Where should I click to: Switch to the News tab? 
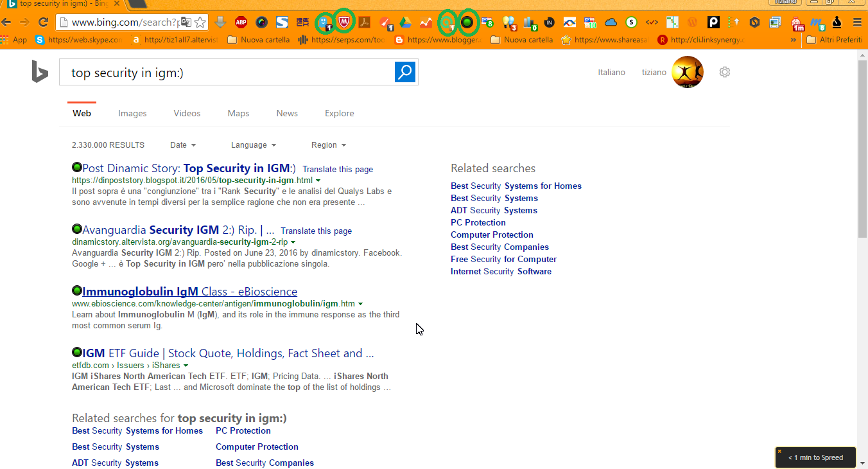point(287,113)
